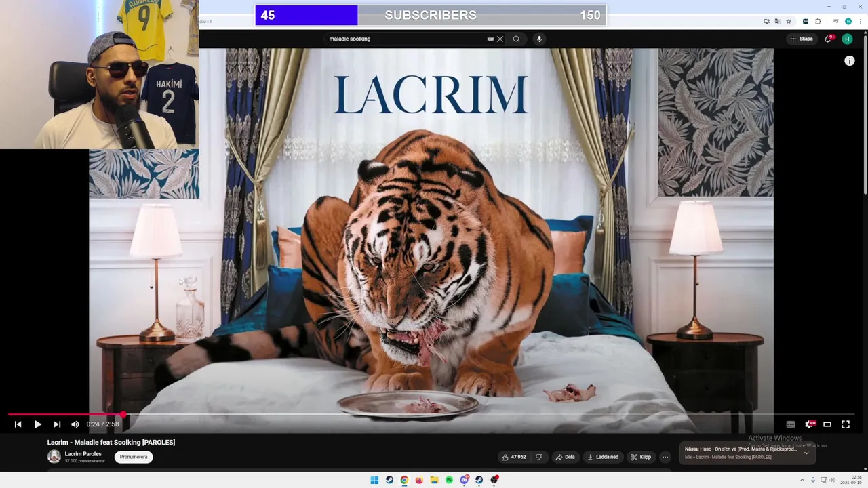
Task: Click the install app icon in the address bar
Action: [767, 21]
